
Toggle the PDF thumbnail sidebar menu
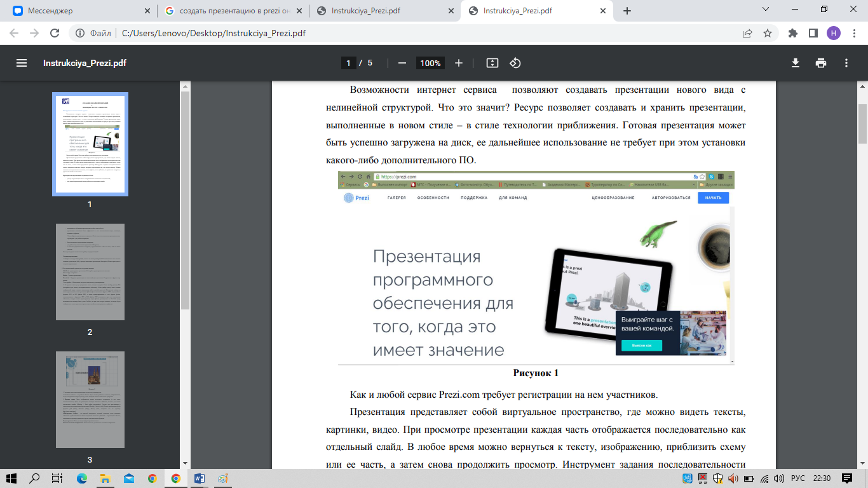pyautogui.click(x=22, y=63)
